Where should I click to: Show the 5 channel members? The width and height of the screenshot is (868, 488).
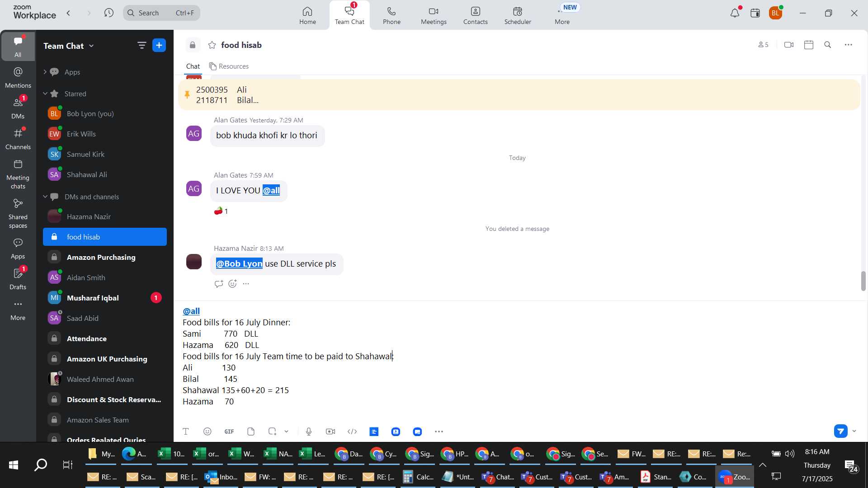763,45
